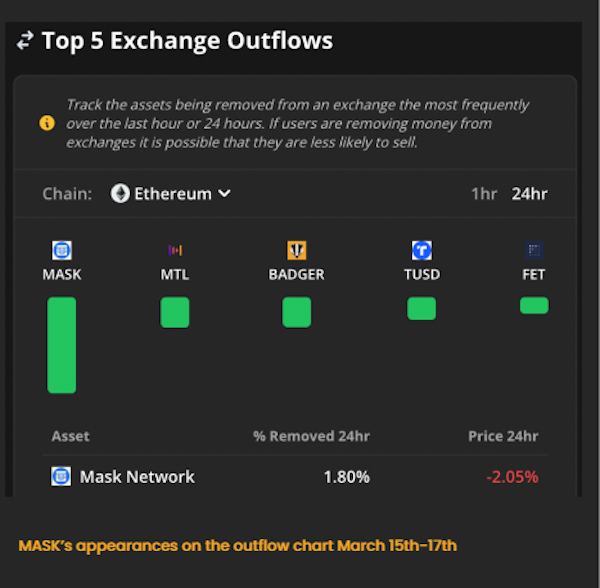Click the yellow info icon
The height and width of the screenshot is (588, 600).
pyautogui.click(x=47, y=124)
